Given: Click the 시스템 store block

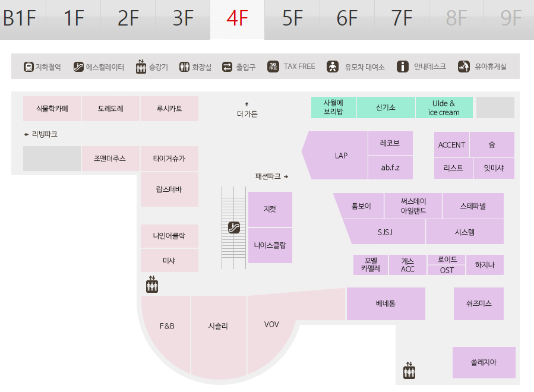Looking at the screenshot, I should pos(465,232).
